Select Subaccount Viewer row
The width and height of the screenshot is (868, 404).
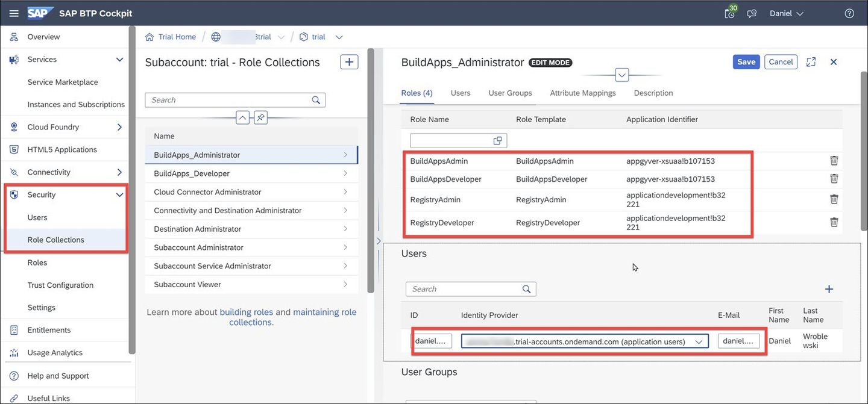(251, 284)
